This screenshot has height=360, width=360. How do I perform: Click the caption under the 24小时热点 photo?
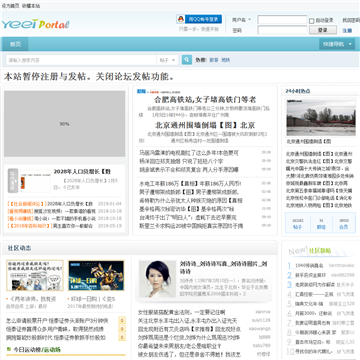click(309, 141)
